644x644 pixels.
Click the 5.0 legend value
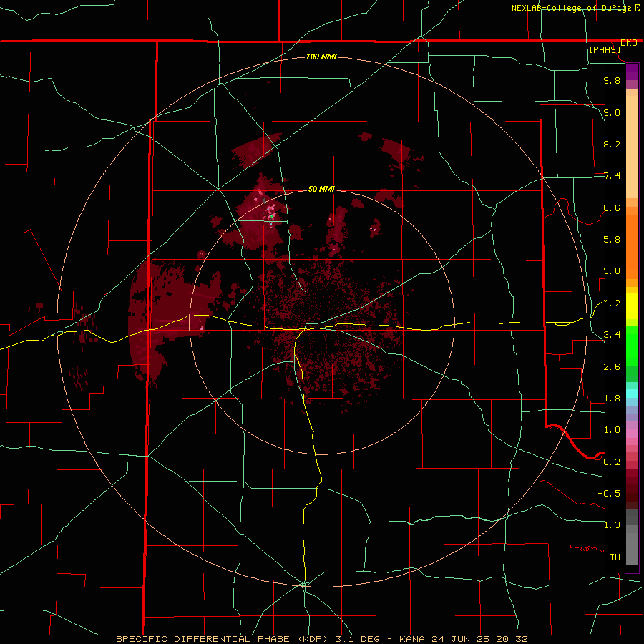tap(612, 271)
